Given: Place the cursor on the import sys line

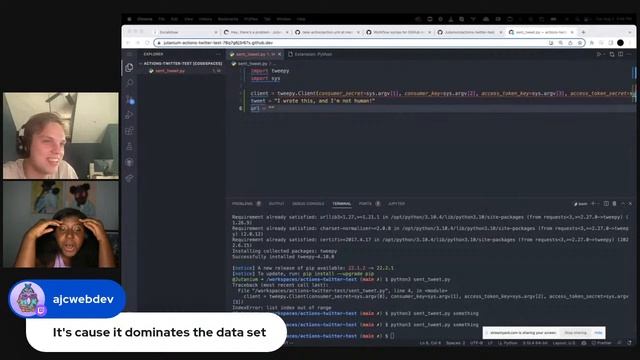Looking at the screenshot, I should click(265, 78).
